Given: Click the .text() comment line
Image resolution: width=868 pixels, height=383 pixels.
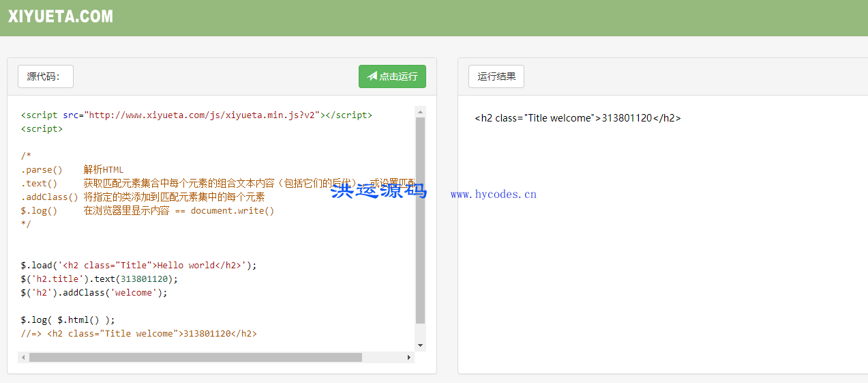Looking at the screenshot, I should (x=218, y=183).
